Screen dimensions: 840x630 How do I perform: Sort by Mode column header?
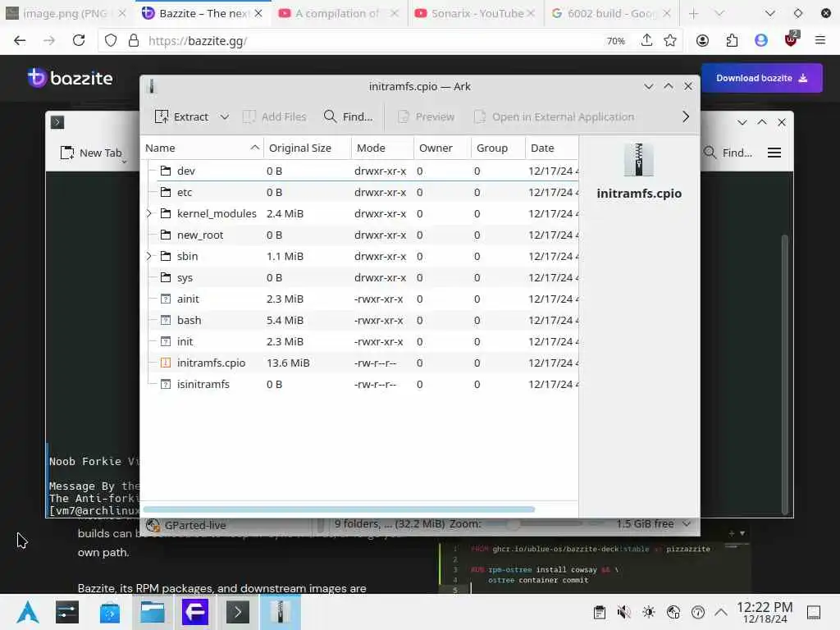point(382,148)
